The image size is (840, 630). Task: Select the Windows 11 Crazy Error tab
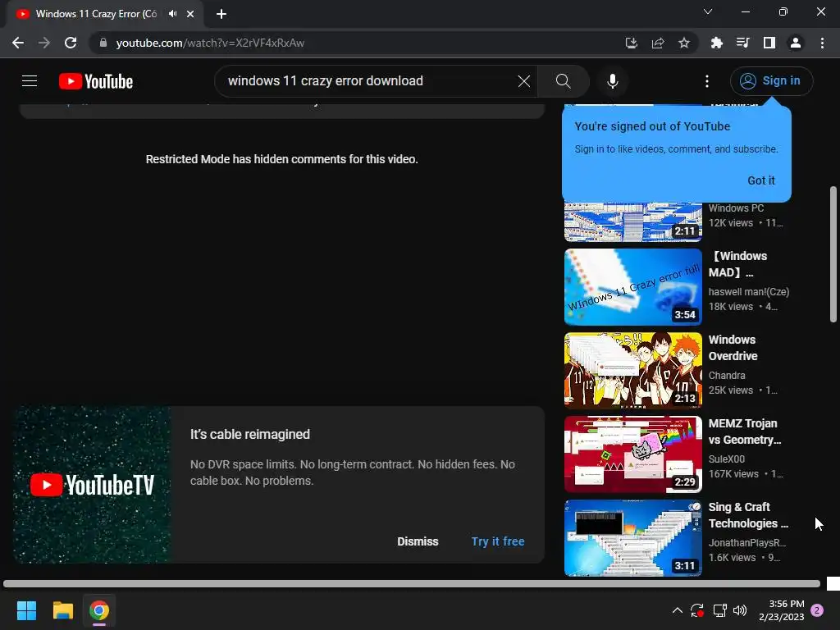97,14
